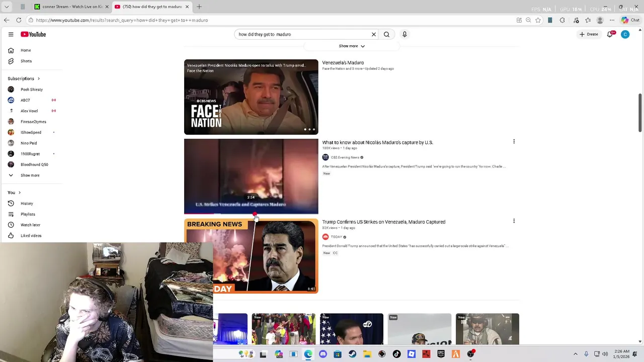Open IShowSpeed subscription channel
This screenshot has height=362, width=644.
tap(31, 132)
